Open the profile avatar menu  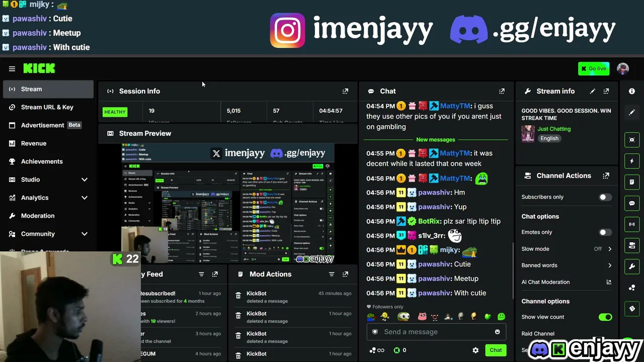click(x=623, y=68)
